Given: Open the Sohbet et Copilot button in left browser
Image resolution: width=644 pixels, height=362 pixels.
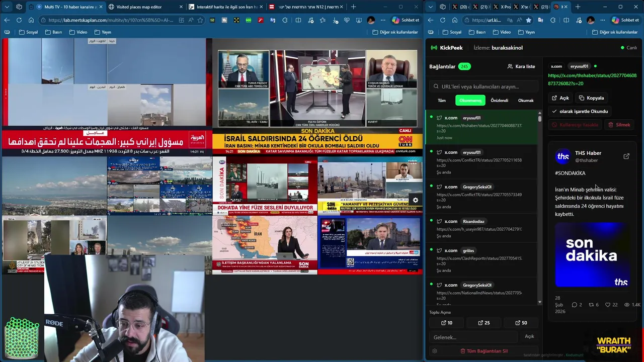Looking at the screenshot, I should click(406, 20).
